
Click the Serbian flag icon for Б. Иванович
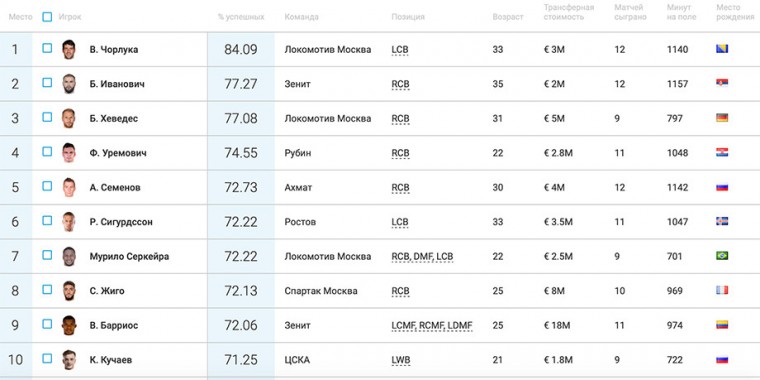point(722,83)
